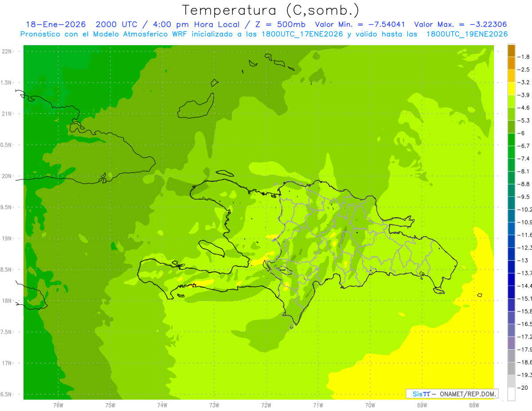Click the orange legend swatch between -1.8 and -2.5
Viewport: 532px width, 411px height.
pos(511,63)
